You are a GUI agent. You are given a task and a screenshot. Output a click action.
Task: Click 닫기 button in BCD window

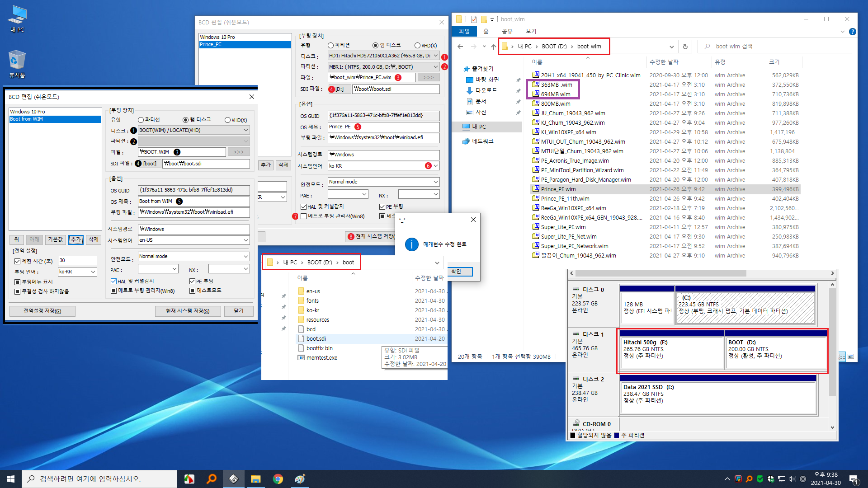(x=239, y=311)
